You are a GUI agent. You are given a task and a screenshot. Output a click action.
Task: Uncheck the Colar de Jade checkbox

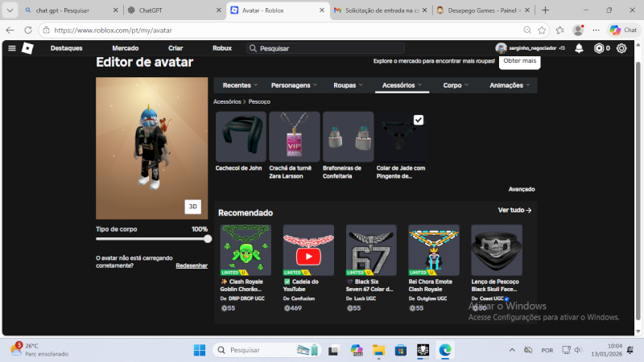click(x=418, y=120)
